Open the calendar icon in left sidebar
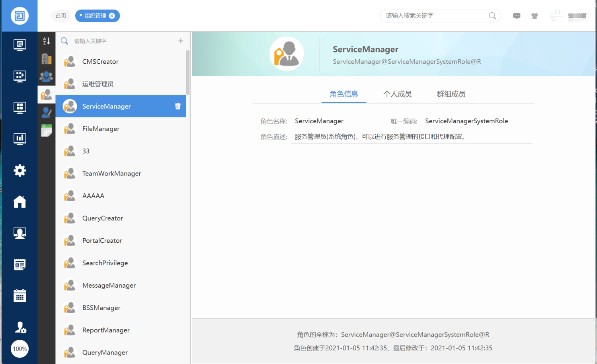Screen dimensions: 597x364 click(20, 296)
